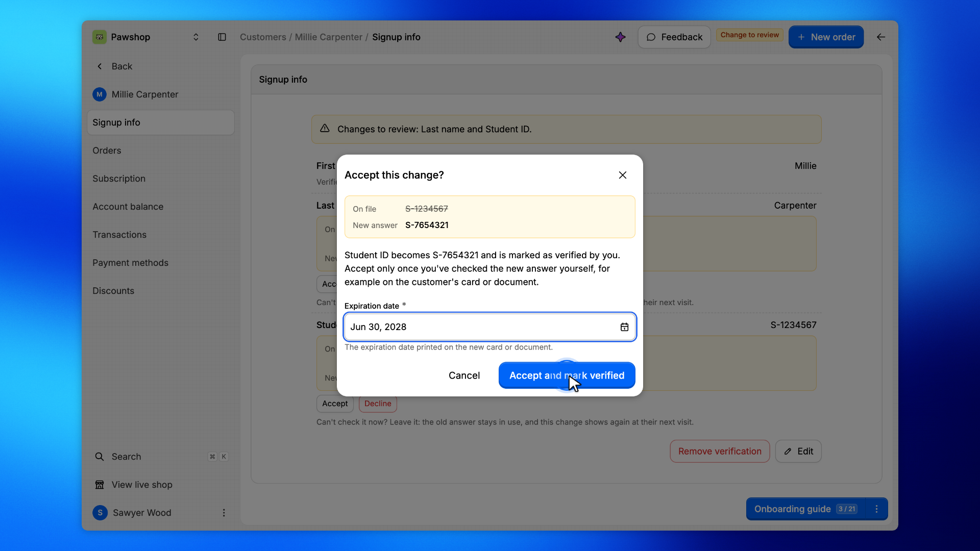
Task: Expand the Pawshop shop switcher
Action: pyautogui.click(x=195, y=37)
